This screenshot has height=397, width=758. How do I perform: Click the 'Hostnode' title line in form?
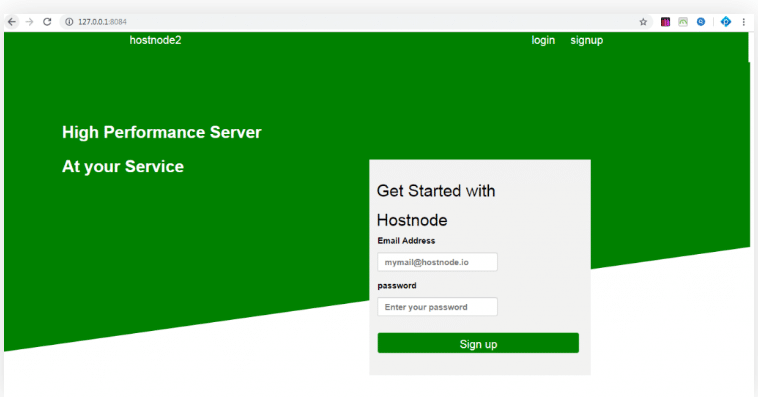(412, 221)
